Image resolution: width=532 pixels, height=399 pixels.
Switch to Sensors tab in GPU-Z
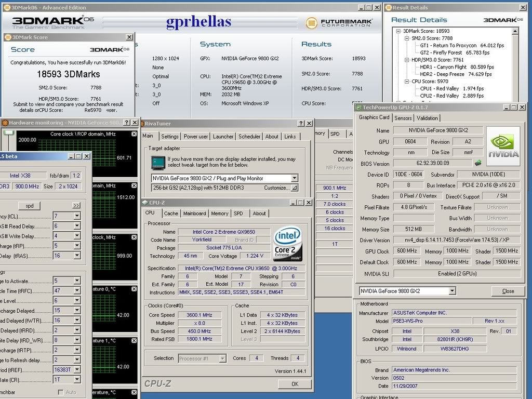403,118
